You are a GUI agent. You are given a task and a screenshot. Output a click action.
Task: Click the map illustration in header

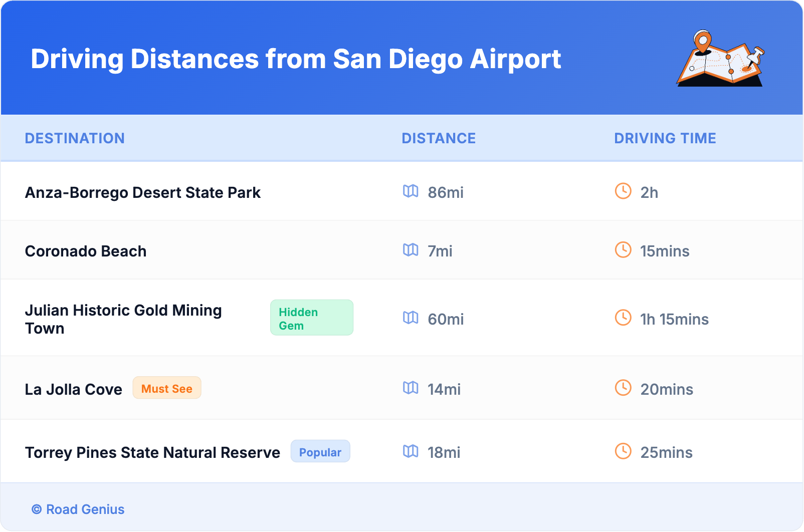coord(721,59)
